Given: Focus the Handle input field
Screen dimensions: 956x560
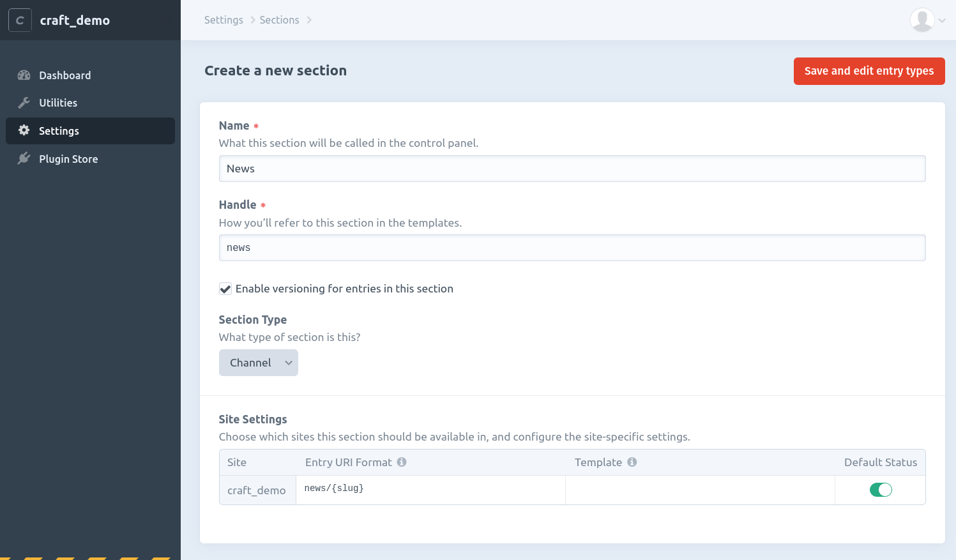Looking at the screenshot, I should click(572, 248).
